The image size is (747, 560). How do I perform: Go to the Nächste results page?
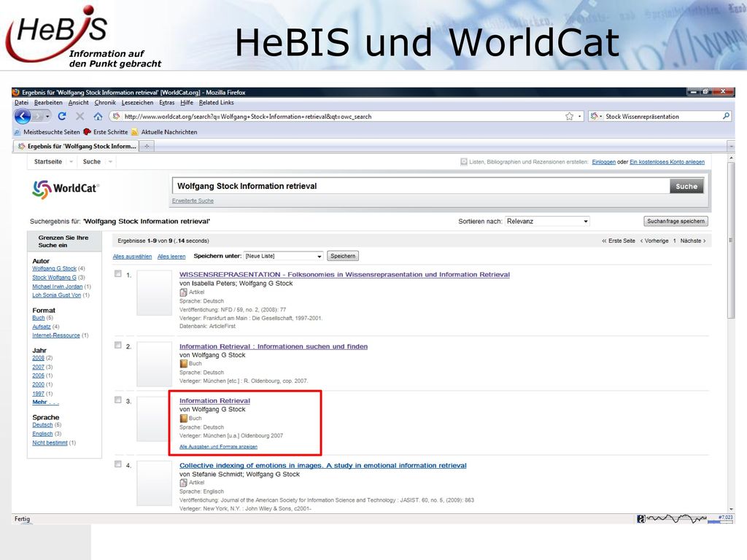(x=693, y=241)
